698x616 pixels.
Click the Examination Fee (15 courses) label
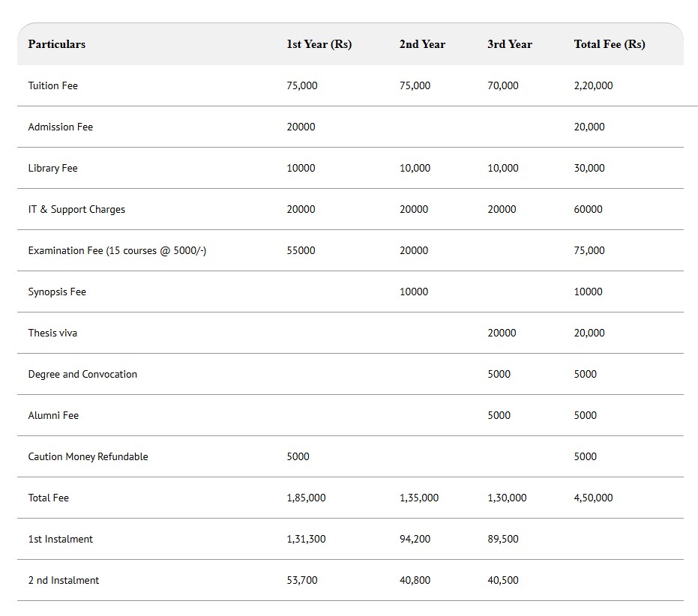coord(117,250)
